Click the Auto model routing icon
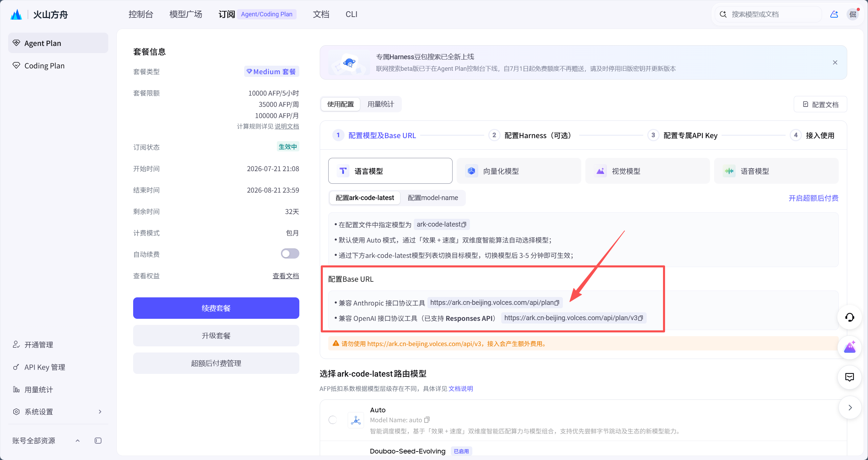868x460 pixels. click(x=356, y=420)
